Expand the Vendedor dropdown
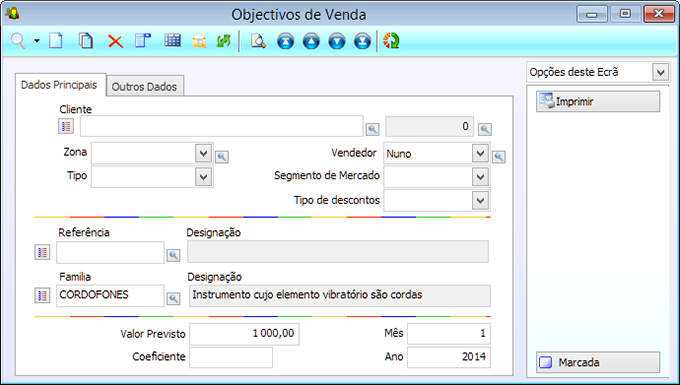 480,153
